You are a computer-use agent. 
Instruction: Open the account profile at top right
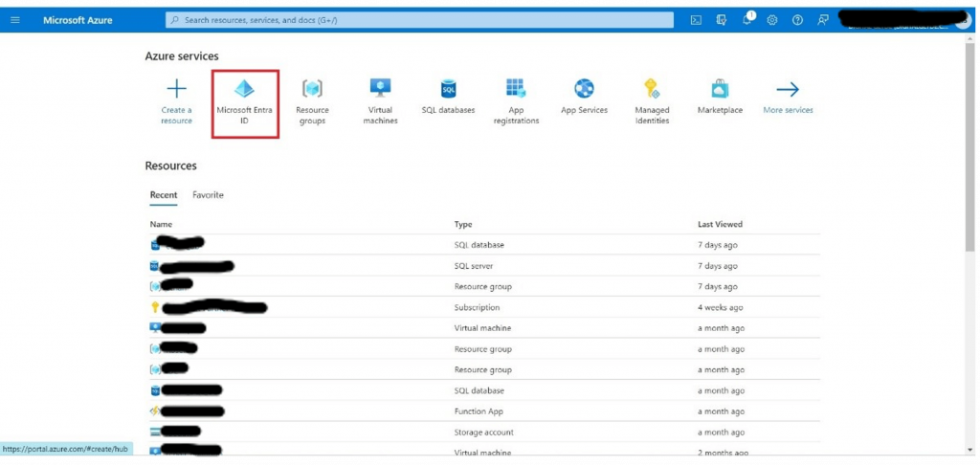pos(906,20)
